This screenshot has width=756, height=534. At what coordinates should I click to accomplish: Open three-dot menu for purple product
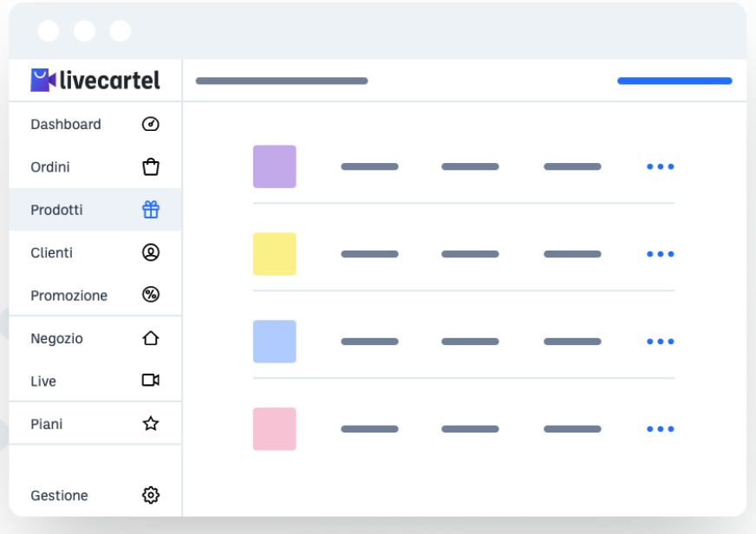pyautogui.click(x=660, y=166)
